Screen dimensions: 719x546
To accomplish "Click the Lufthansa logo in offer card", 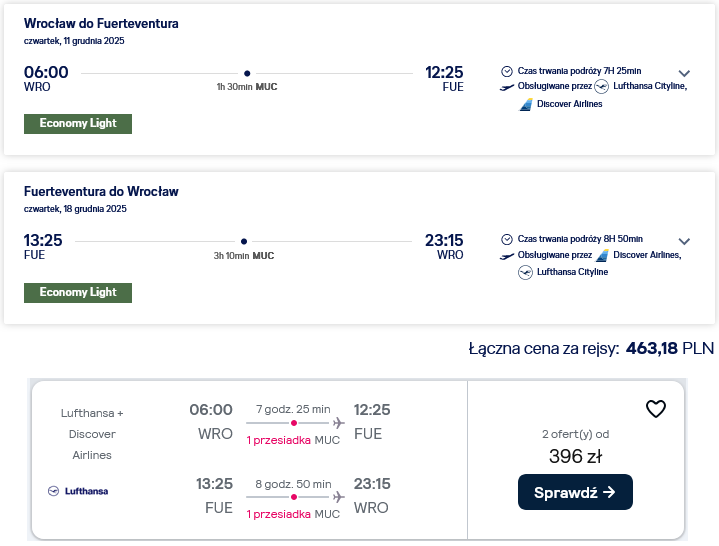I will point(78,491).
